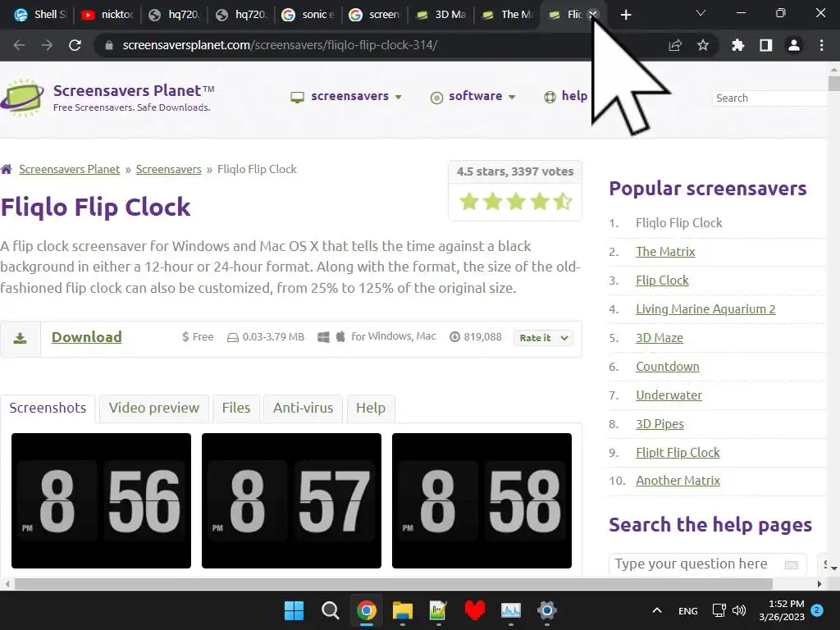Image resolution: width=840 pixels, height=630 pixels.
Task: Switch to the sonic Google search tab
Action: [x=308, y=15]
